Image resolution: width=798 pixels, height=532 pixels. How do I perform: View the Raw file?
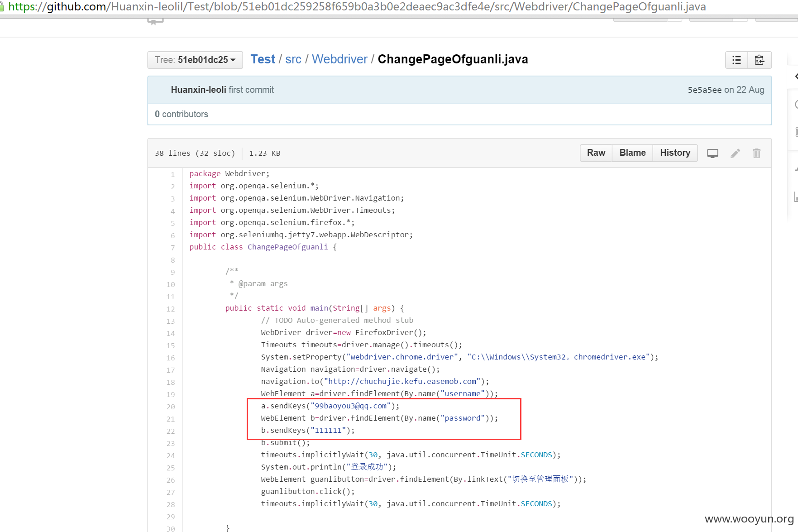[596, 153]
